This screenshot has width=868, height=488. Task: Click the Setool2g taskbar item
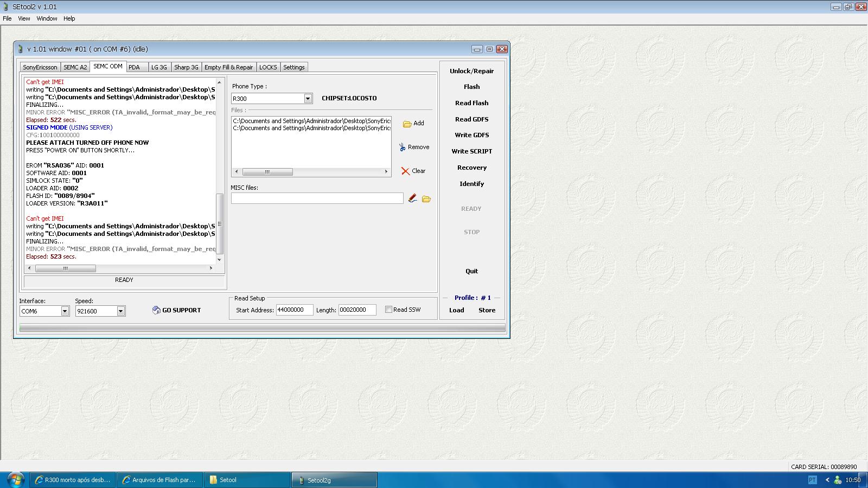[335, 480]
